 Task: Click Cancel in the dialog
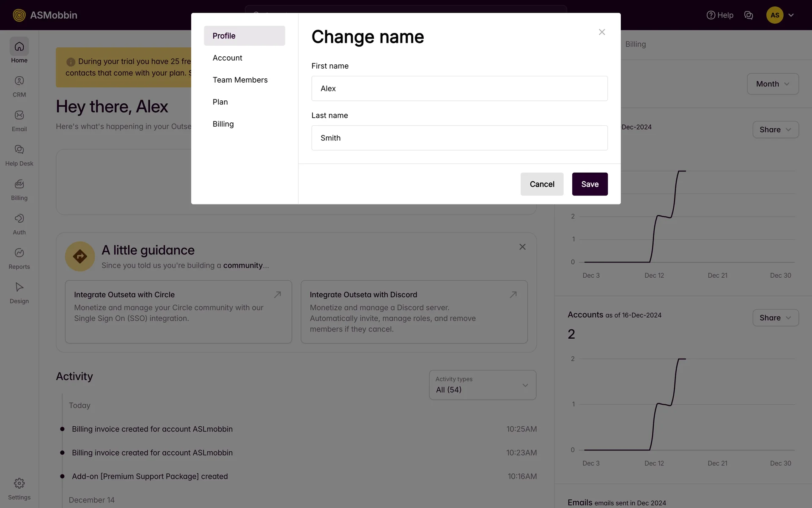(541, 184)
